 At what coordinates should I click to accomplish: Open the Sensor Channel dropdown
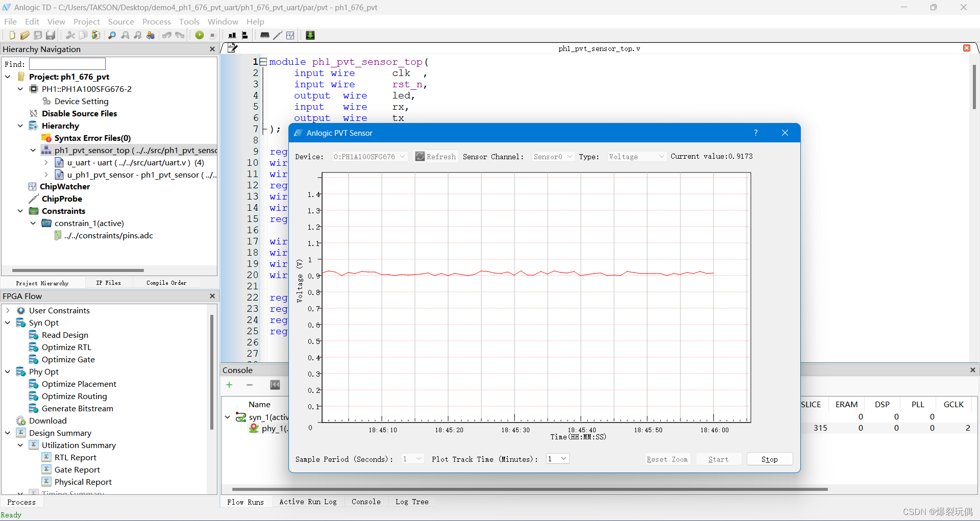[x=553, y=157]
